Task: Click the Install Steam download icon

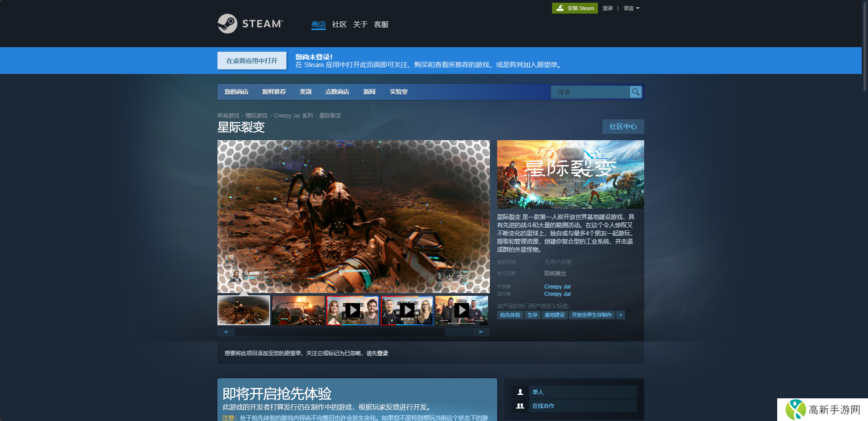Action: click(x=560, y=8)
